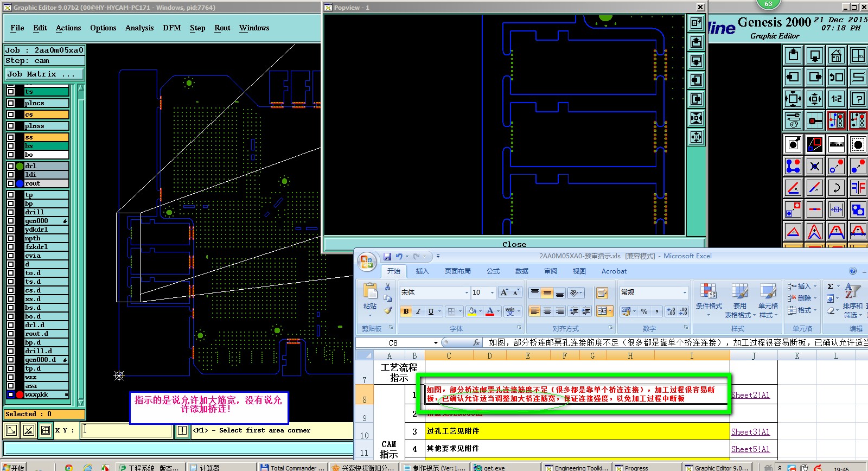The width and height of the screenshot is (868, 471).
Task: Switch to the 插入 ribbon tab
Action: [422, 271]
